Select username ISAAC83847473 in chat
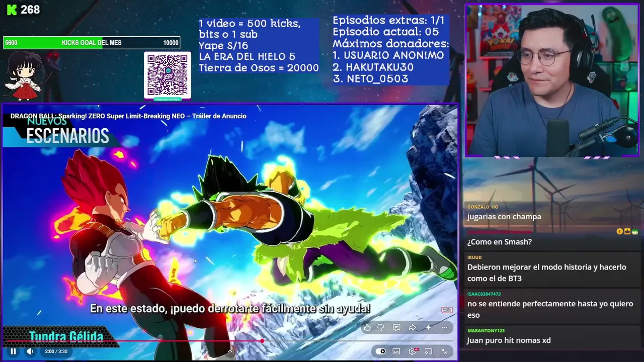This screenshot has width=644, height=362. point(484,294)
